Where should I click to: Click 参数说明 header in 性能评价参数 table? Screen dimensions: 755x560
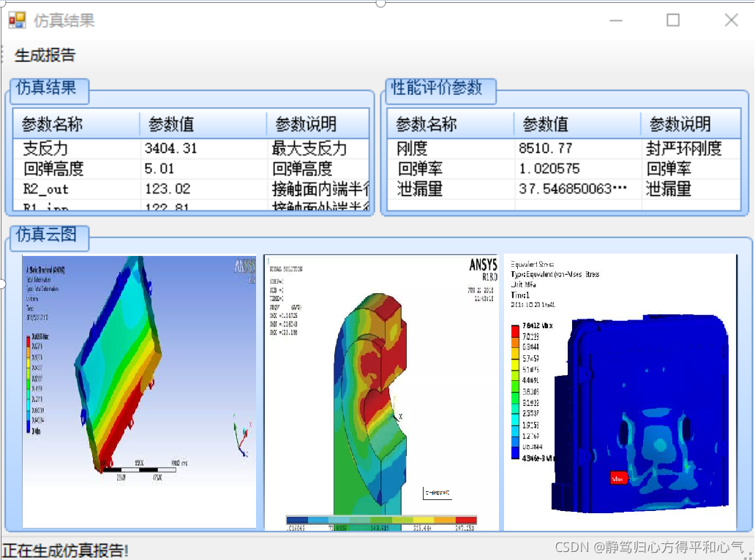pyautogui.click(x=691, y=124)
